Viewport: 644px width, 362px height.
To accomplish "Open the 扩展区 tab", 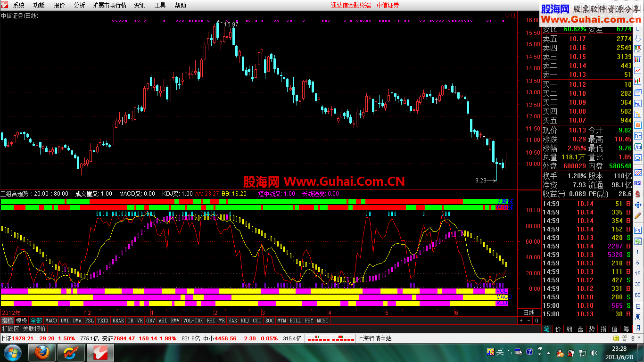I will (x=10, y=329).
